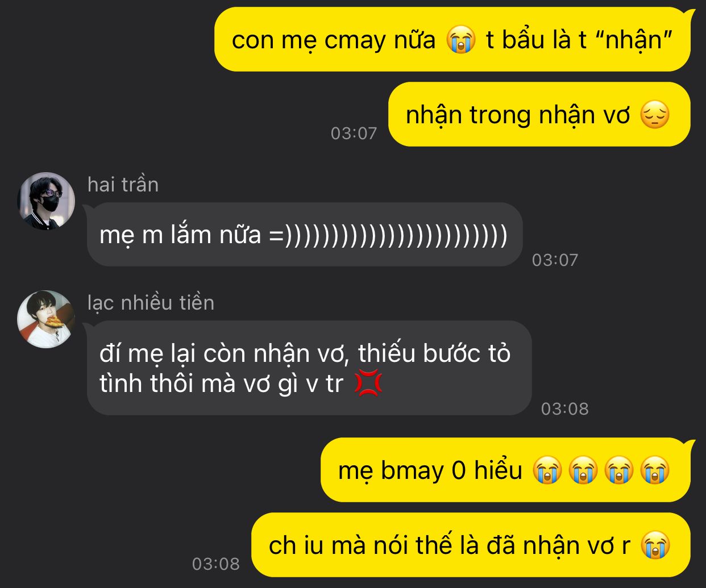Tap the gray message starting "đí mẹ lại còn"
Screen dimensions: 706x588
point(309,368)
